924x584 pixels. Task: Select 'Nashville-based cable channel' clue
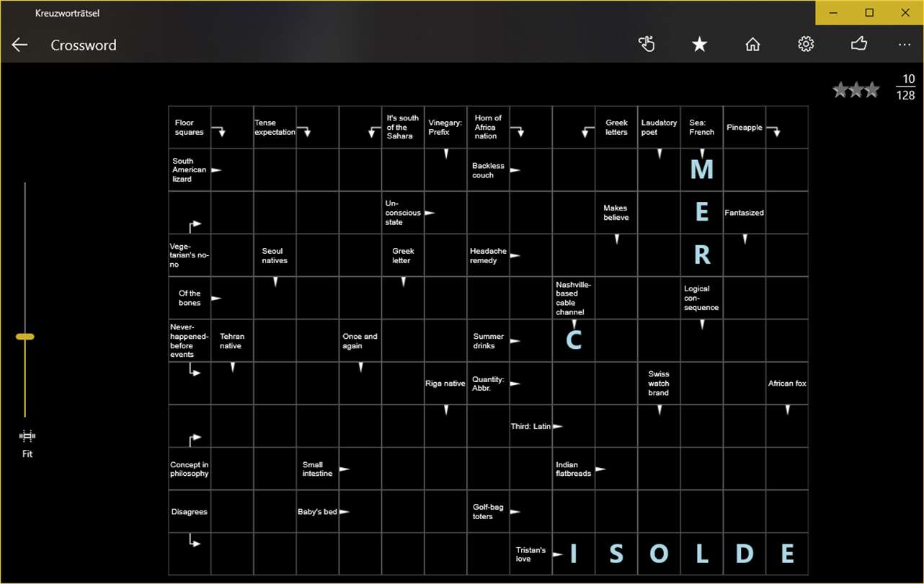pos(574,298)
